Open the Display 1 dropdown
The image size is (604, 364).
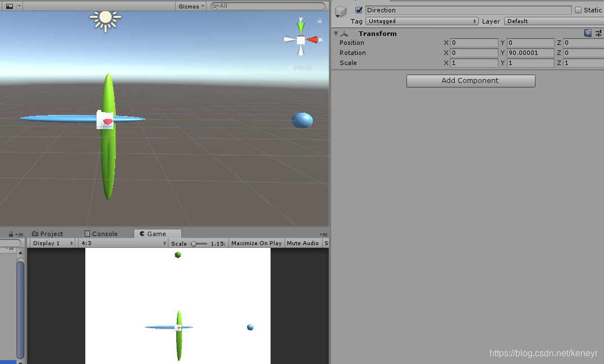tap(52, 243)
